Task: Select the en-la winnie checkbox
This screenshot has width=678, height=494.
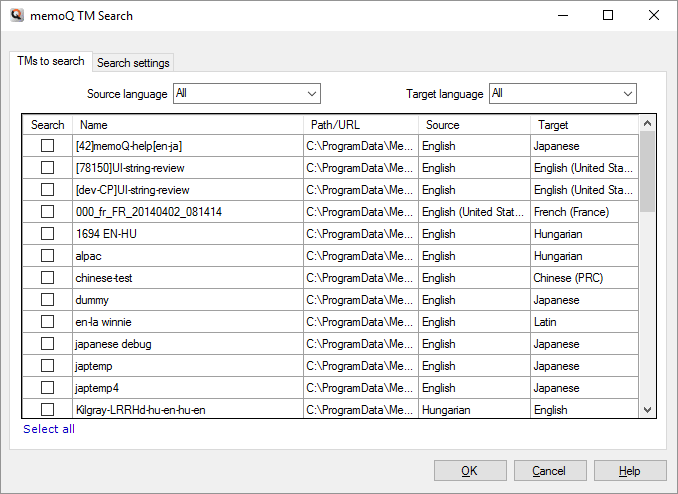Action: [x=47, y=322]
